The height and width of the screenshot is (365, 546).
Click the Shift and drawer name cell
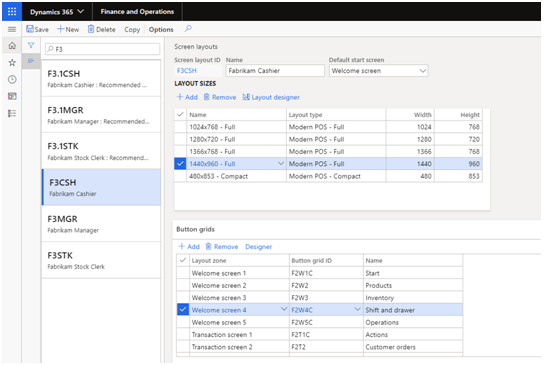click(x=413, y=310)
